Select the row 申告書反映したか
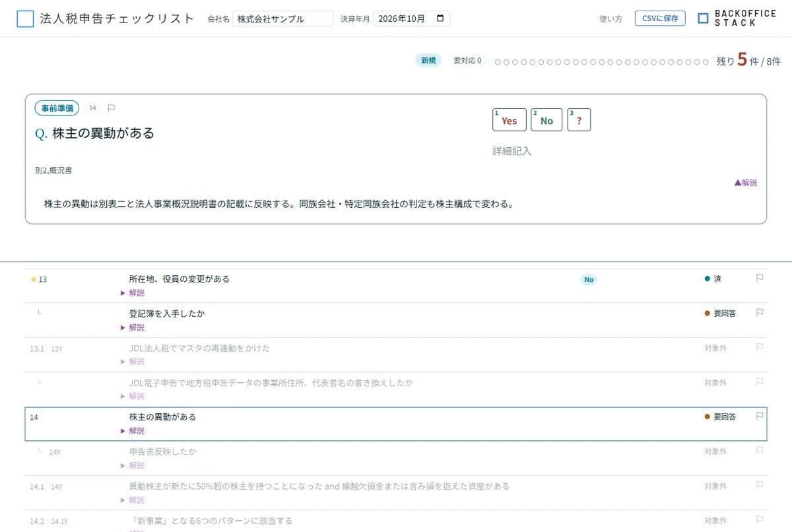 (x=396, y=458)
